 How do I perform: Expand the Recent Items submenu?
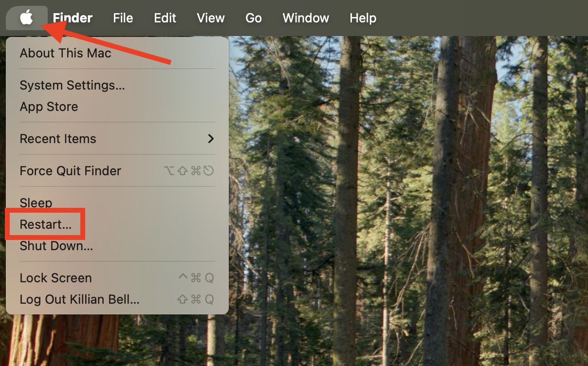coord(58,139)
